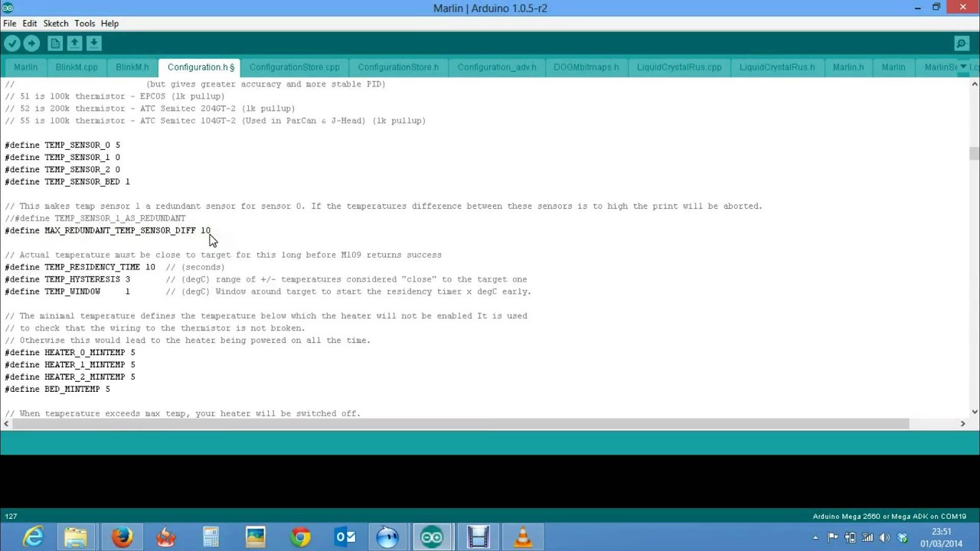Viewport: 980px width, 551px height.
Task: Create a new sketch with the New icon
Action: 55,44
